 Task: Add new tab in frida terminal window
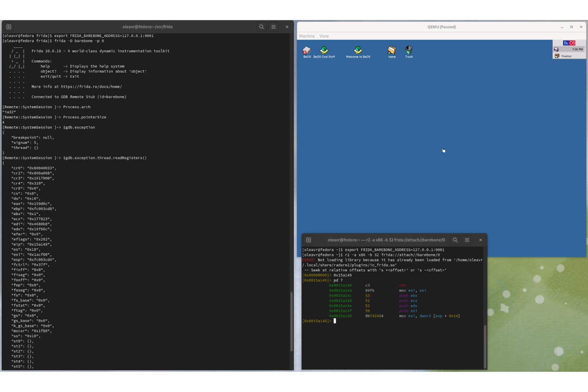pyautogui.click(x=9, y=27)
